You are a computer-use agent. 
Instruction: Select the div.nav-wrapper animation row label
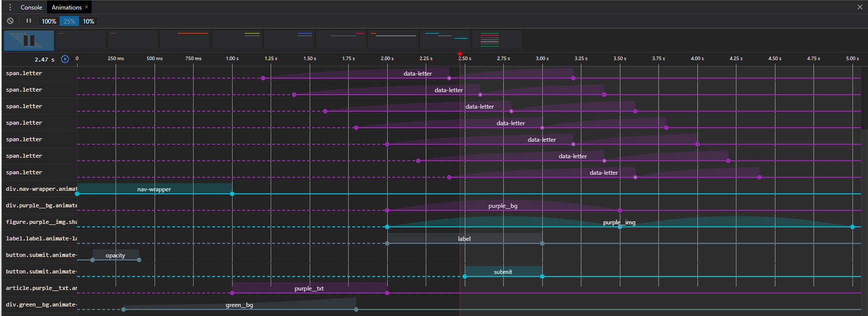click(x=41, y=189)
